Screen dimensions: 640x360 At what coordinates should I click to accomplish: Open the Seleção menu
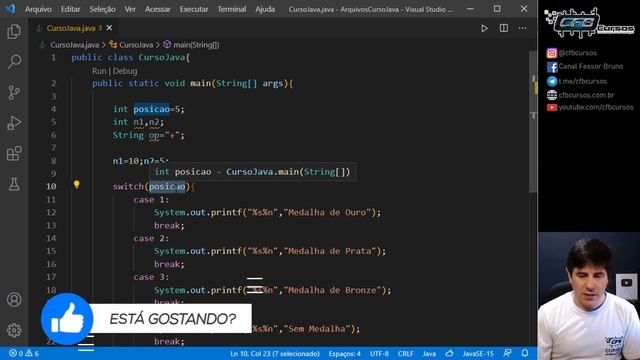[102, 9]
